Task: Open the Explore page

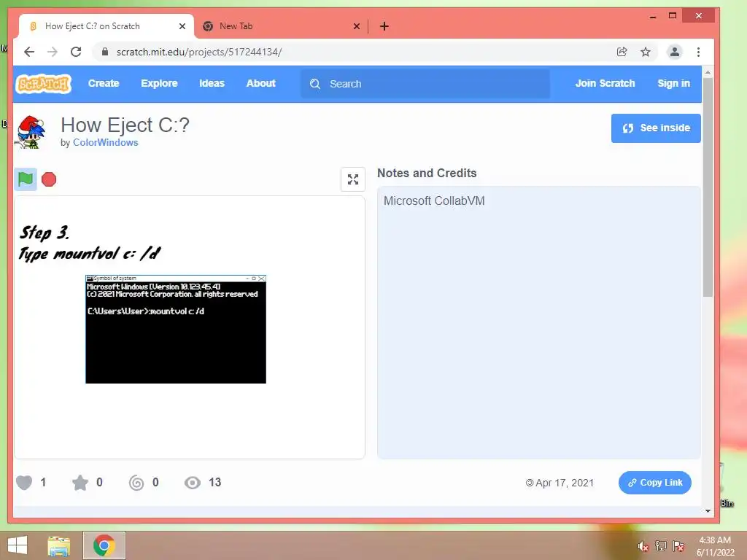Action: point(159,83)
